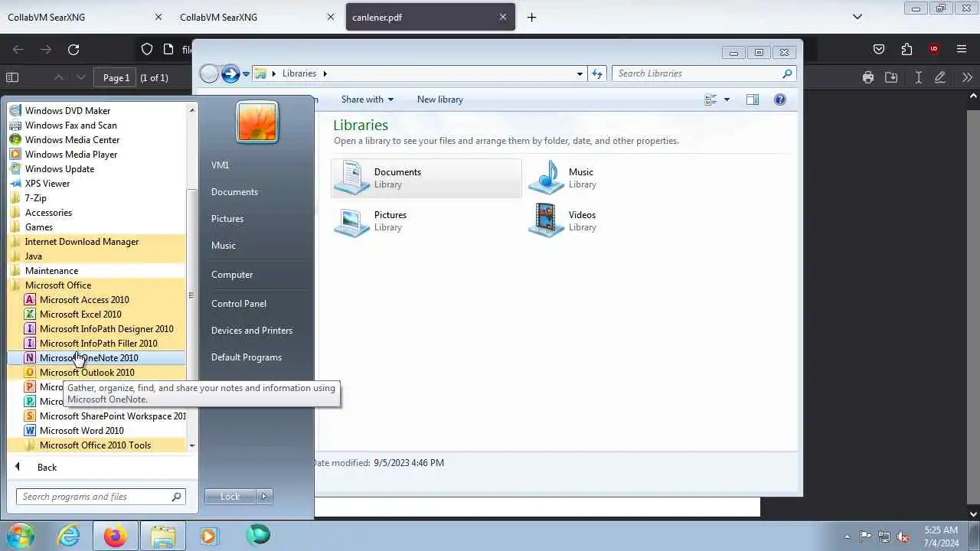The image size is (980, 551).
Task: Open Firefox extensions menu
Action: tap(906, 49)
